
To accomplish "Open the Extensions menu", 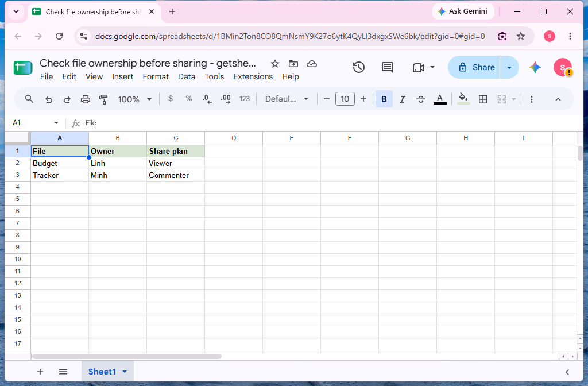I will tap(253, 76).
